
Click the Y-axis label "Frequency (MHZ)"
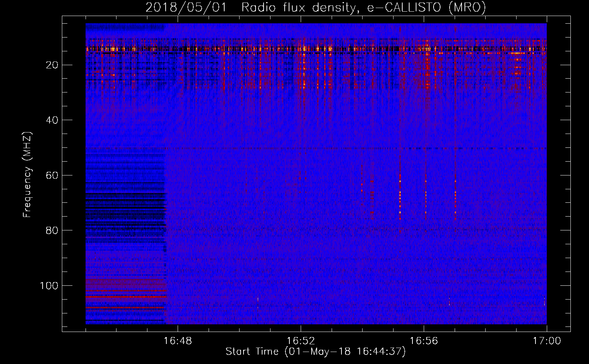28,175
